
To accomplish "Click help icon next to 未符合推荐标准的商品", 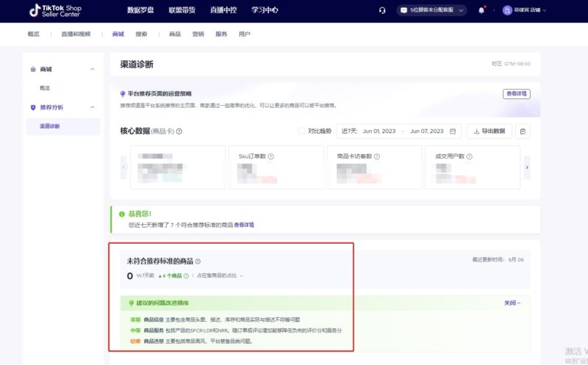I will pyautogui.click(x=198, y=261).
